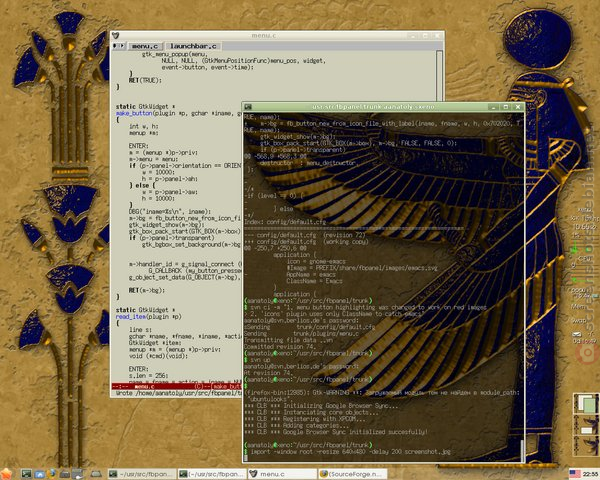Click 'At revision 74.' in terminal
Image resolution: width=600 pixels, height=480 pixels.
(x=268, y=372)
